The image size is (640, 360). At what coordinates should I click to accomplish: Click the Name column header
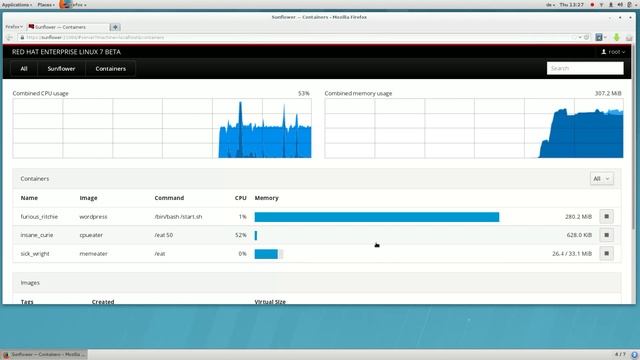tap(29, 198)
